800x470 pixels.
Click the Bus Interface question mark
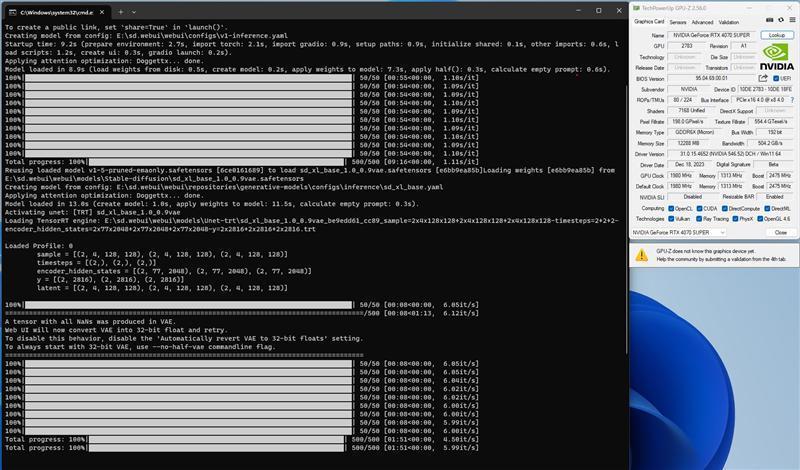click(x=794, y=100)
